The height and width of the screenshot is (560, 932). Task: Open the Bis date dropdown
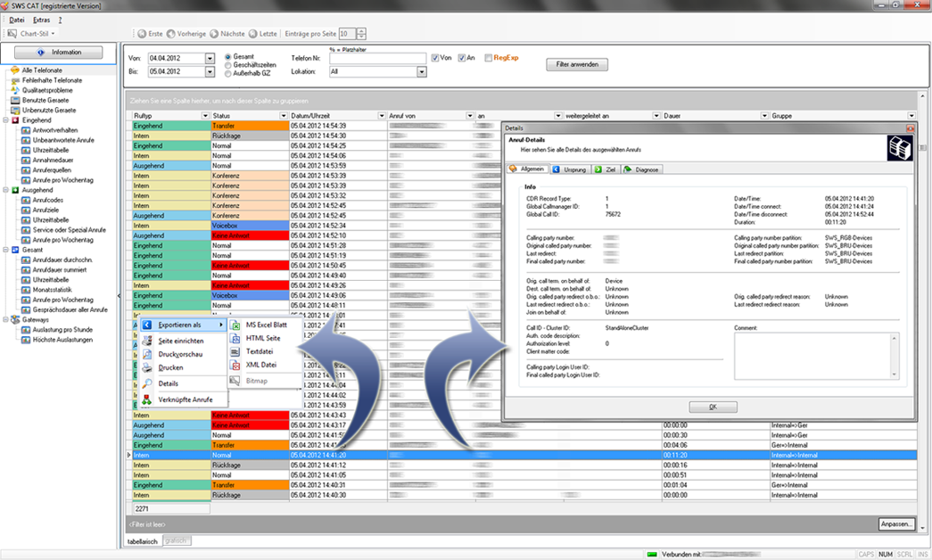[210, 71]
